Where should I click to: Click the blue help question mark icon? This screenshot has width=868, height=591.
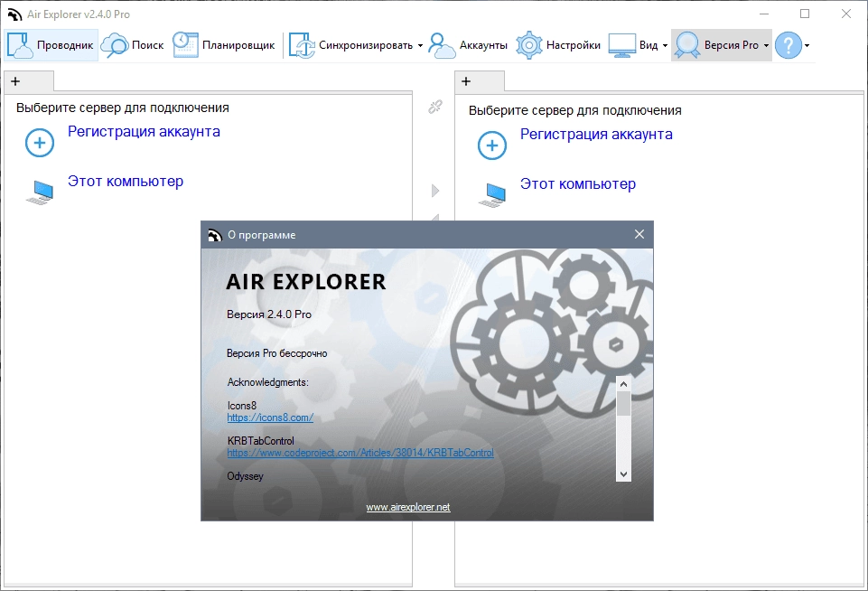pyautogui.click(x=789, y=45)
